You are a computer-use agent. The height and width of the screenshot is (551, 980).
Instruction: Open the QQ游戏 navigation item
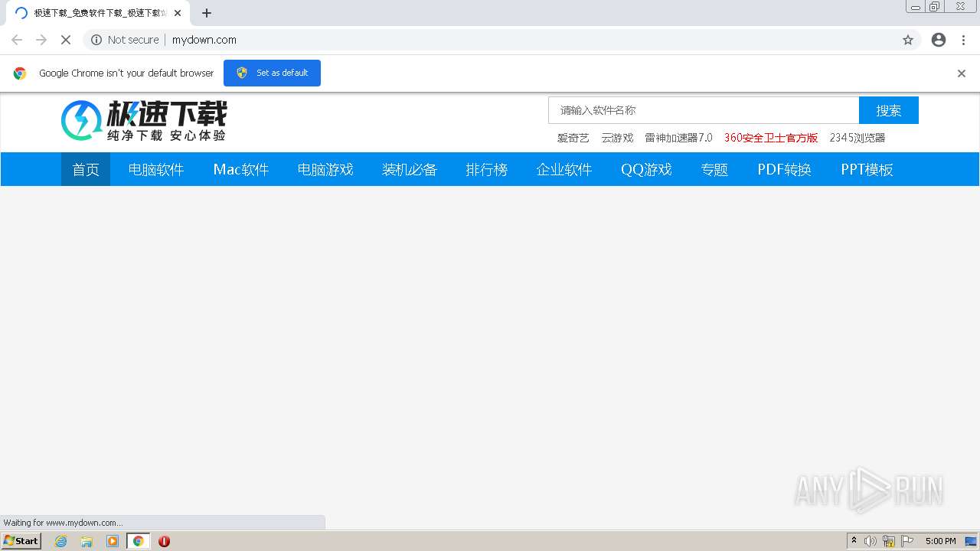pos(646,169)
